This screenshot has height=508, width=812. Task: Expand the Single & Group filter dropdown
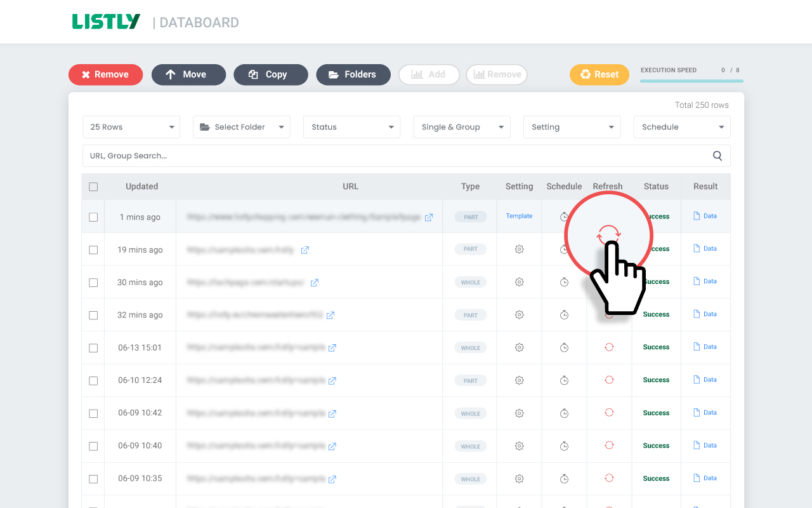pos(462,127)
